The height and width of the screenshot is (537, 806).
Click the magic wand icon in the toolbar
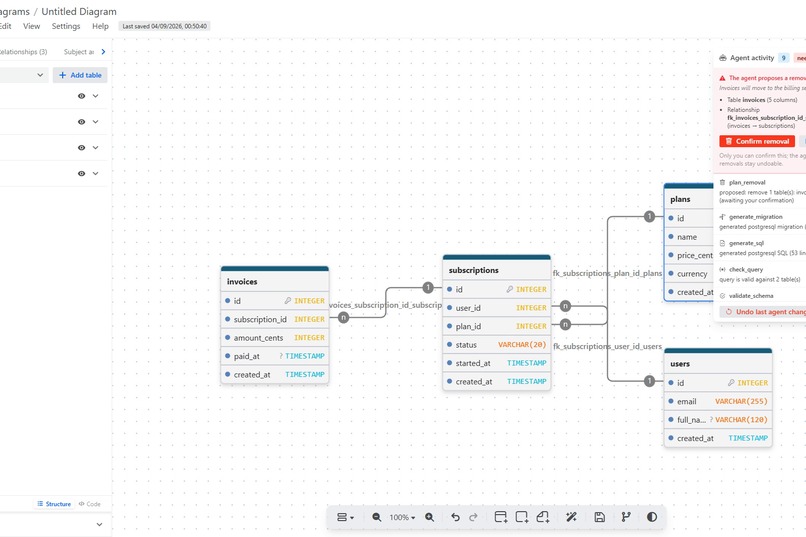coord(571,517)
